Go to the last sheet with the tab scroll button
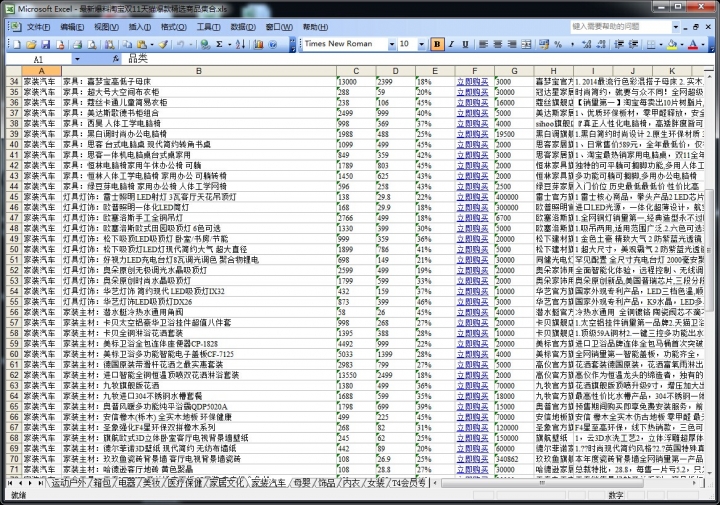This screenshot has height=505, width=720. [x=40, y=483]
